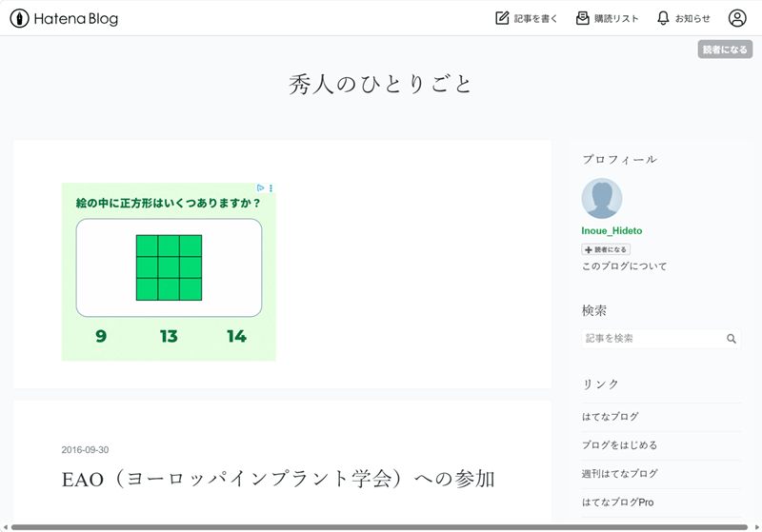Open the このブログについて link
This screenshot has height=532, width=762.
pos(625,266)
